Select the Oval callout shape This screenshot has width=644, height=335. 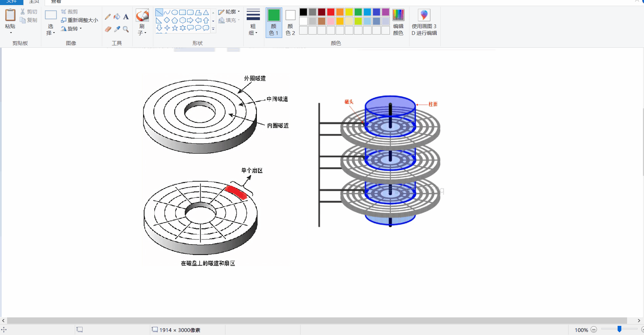coord(198,28)
